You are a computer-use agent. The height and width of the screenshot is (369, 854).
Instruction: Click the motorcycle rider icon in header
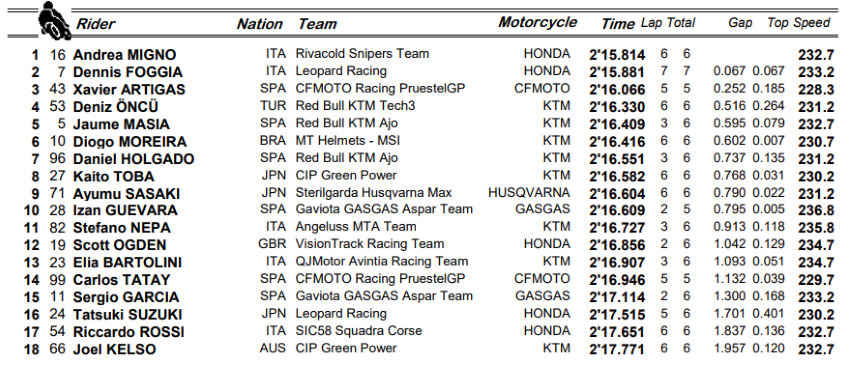click(54, 21)
